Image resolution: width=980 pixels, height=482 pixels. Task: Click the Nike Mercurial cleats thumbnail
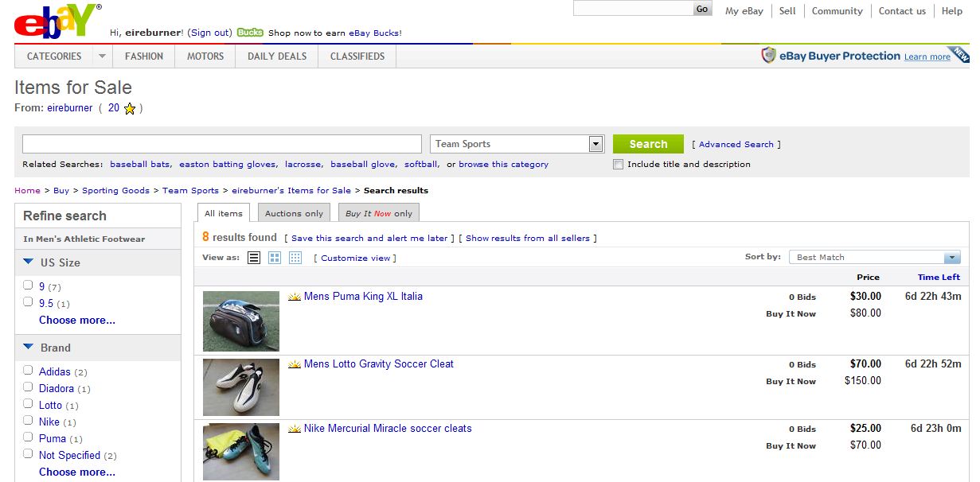[x=241, y=451]
